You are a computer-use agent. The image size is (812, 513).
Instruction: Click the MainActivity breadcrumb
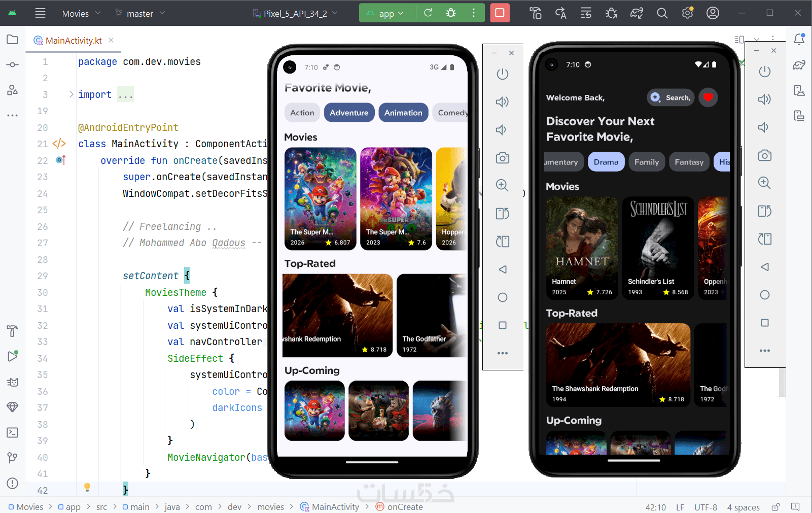pyautogui.click(x=330, y=507)
